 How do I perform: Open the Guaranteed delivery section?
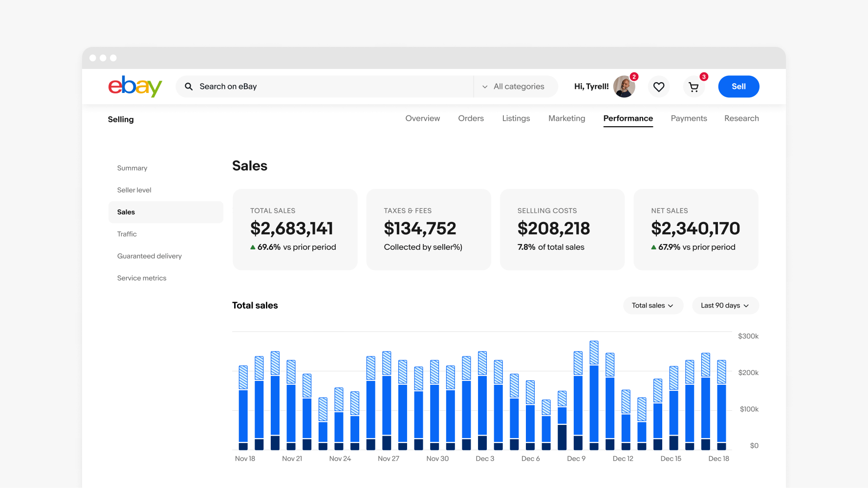pos(149,256)
